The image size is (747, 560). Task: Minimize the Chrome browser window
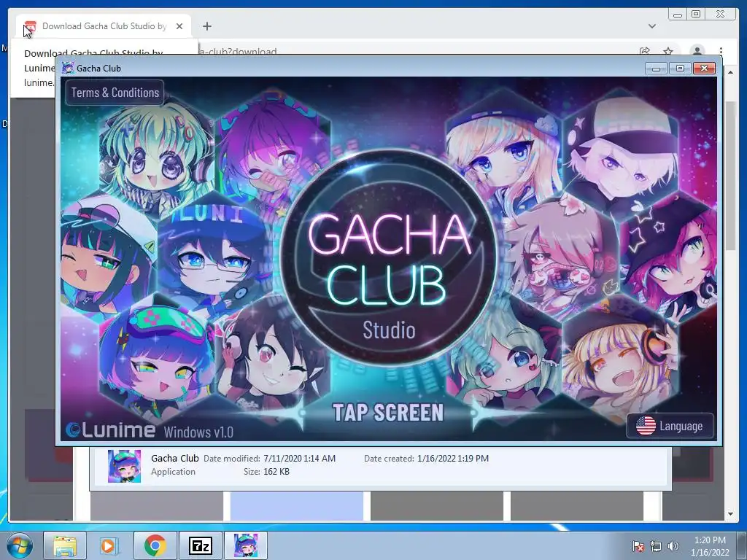coord(677,15)
